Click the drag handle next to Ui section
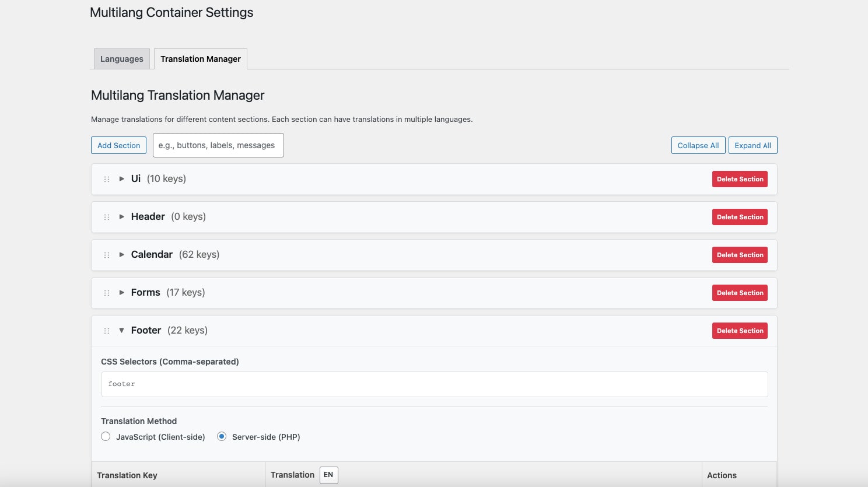The image size is (868, 487). (x=107, y=179)
